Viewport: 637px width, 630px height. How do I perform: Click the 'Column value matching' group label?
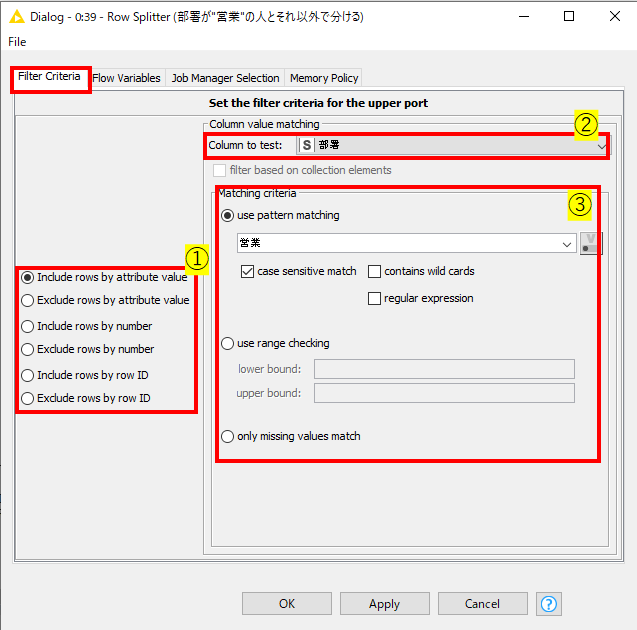pos(264,124)
